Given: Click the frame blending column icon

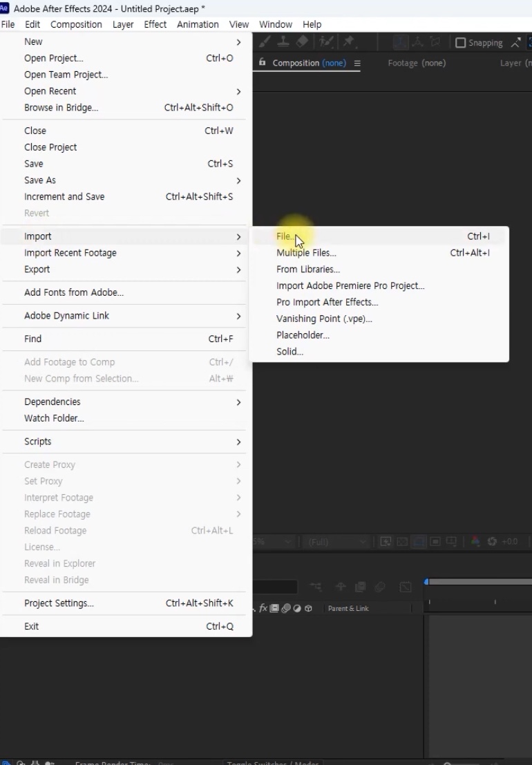Looking at the screenshot, I should pyautogui.click(x=274, y=608).
